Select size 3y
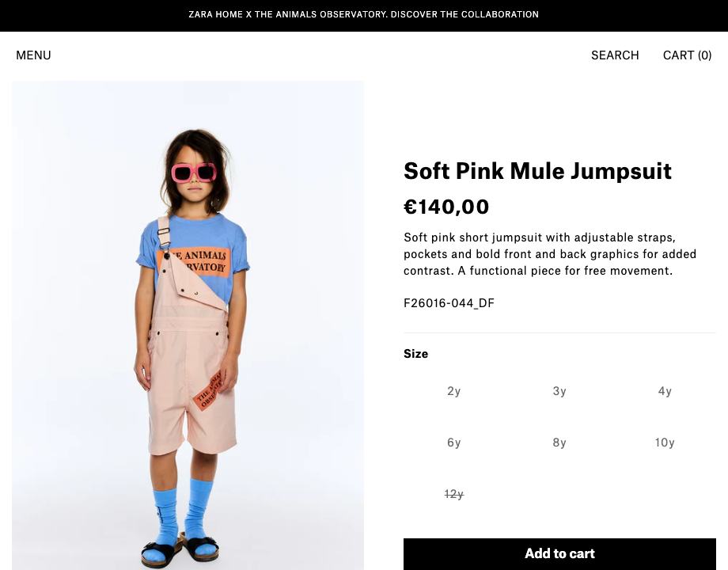 pyautogui.click(x=559, y=391)
